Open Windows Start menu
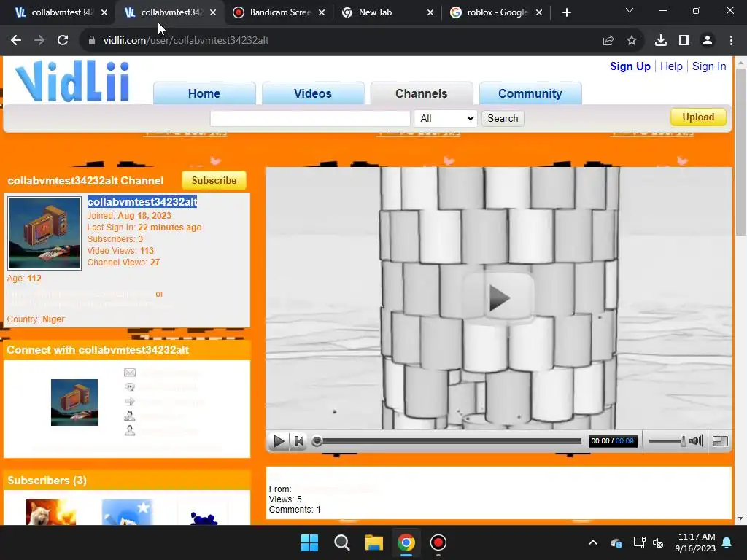Image resolution: width=747 pixels, height=560 pixels. [309, 542]
